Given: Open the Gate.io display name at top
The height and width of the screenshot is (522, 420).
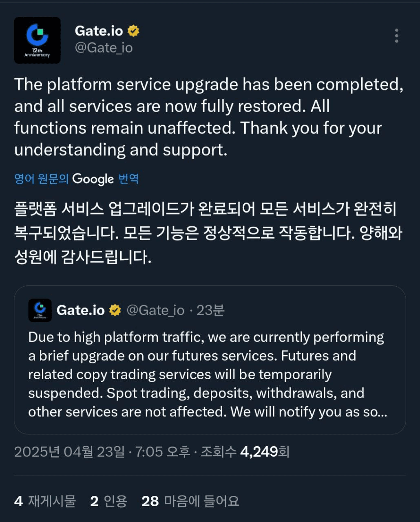Looking at the screenshot, I should (99, 31).
